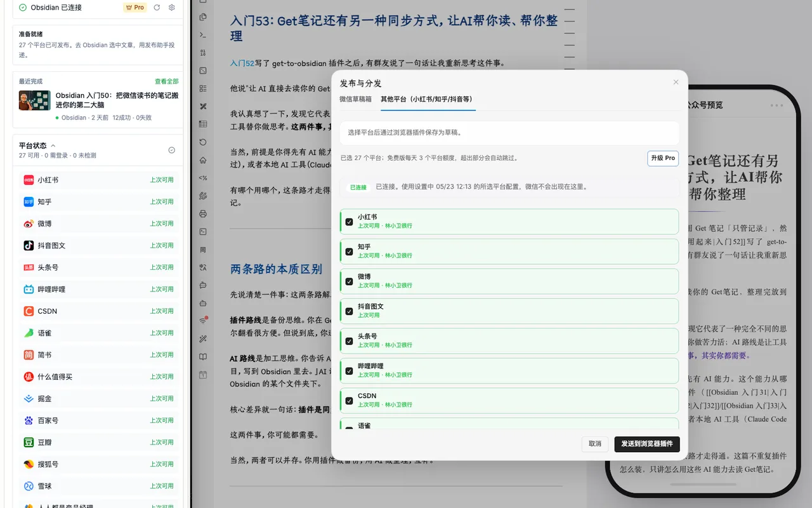The image size is (812, 508).
Task: Click the printer icon in Obsidian ribbon
Action: pos(203,214)
